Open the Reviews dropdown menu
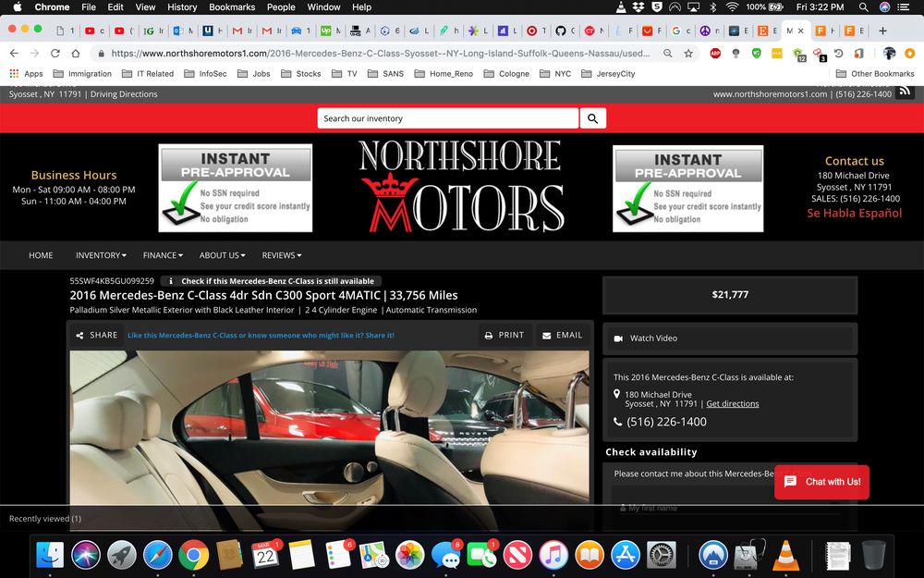 [281, 255]
